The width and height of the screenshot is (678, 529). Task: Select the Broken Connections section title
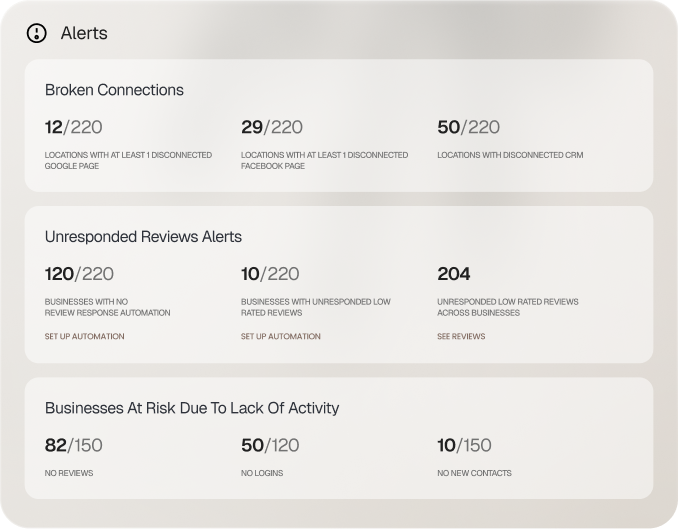(114, 90)
